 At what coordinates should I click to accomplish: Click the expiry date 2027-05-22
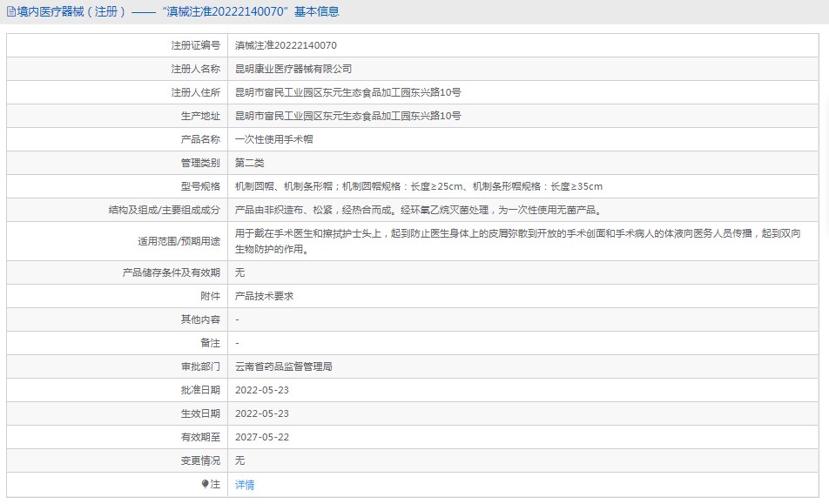pos(262,437)
